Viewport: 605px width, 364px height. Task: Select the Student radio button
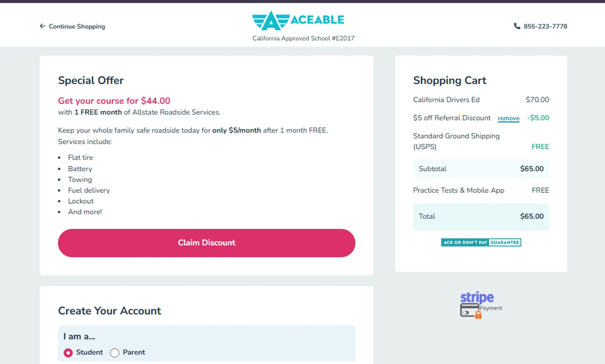68,353
